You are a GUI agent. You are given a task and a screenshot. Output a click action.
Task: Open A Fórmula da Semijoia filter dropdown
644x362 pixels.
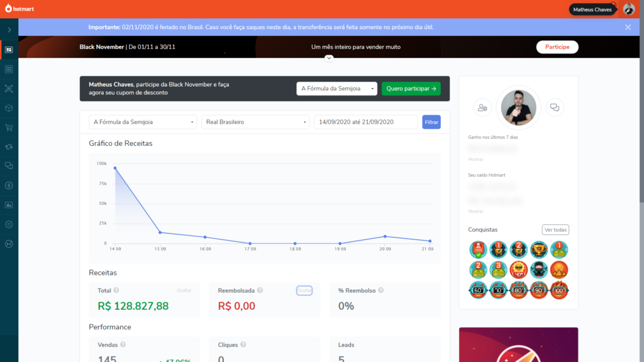[x=143, y=122]
